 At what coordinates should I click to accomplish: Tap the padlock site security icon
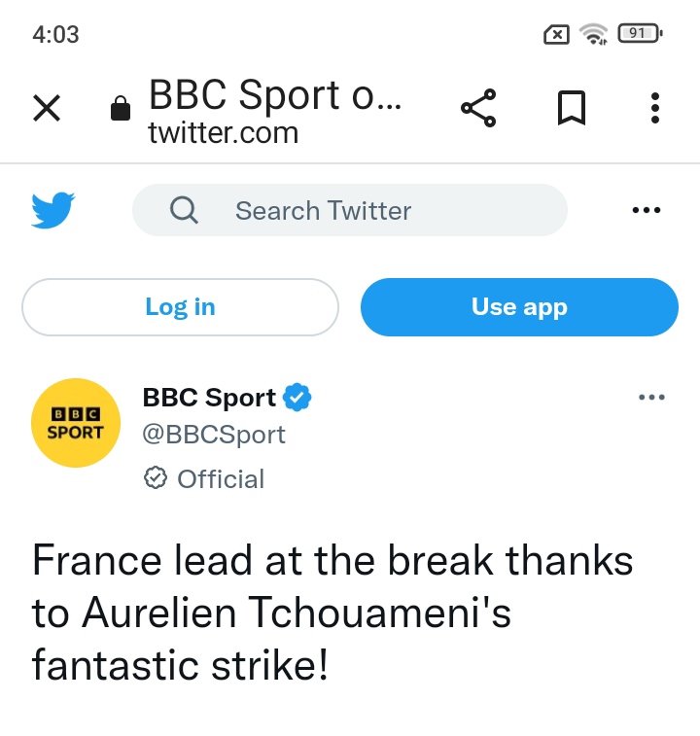coord(121,108)
